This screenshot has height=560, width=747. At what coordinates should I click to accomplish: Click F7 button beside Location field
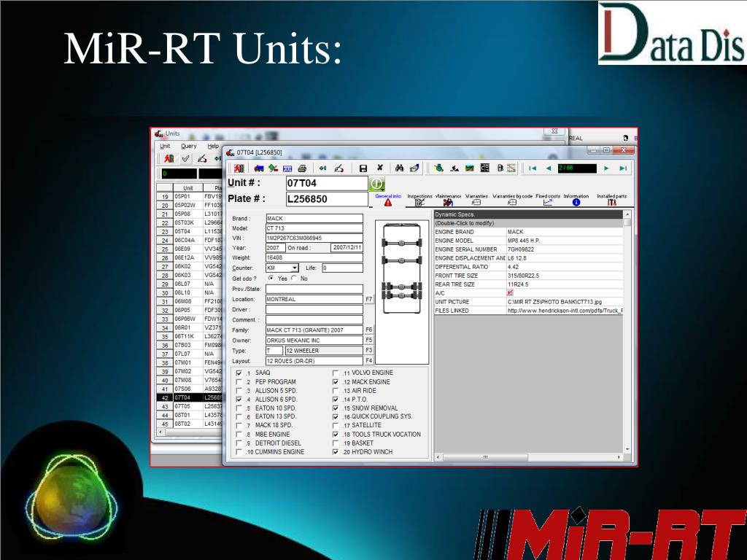(x=368, y=300)
